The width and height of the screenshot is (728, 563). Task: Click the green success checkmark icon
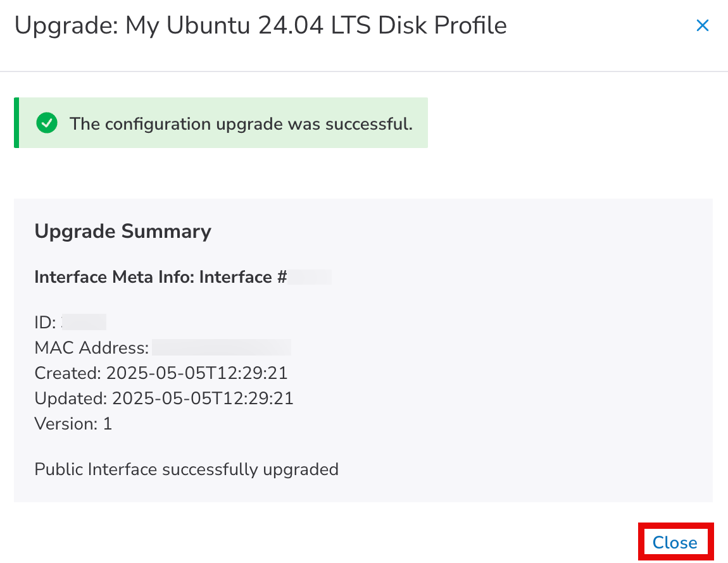(x=47, y=123)
